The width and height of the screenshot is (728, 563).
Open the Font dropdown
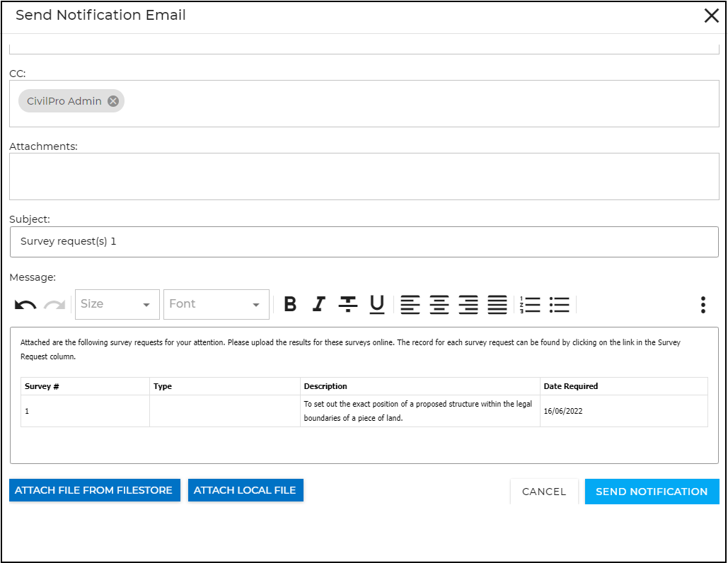click(x=216, y=304)
